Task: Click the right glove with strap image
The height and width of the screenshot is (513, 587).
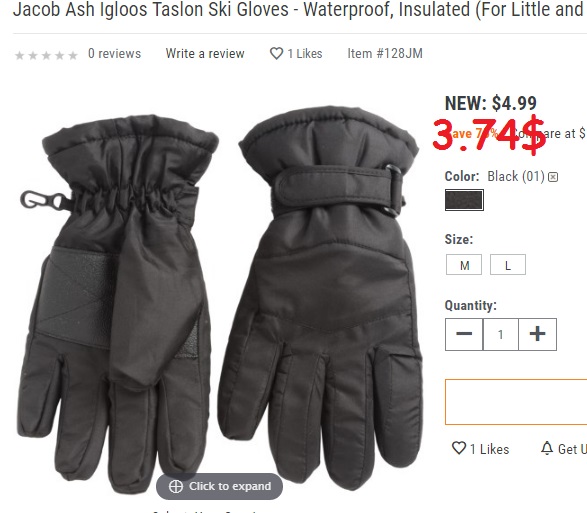Action: point(320,296)
